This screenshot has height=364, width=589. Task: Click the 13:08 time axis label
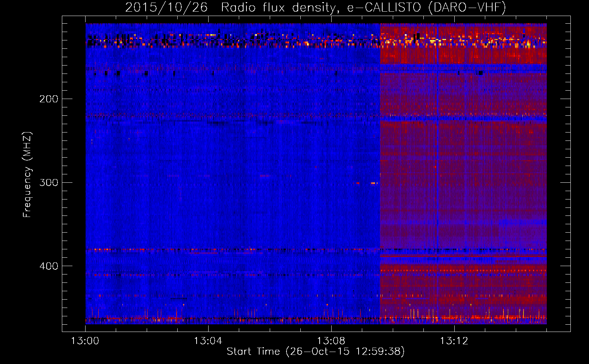(x=331, y=341)
